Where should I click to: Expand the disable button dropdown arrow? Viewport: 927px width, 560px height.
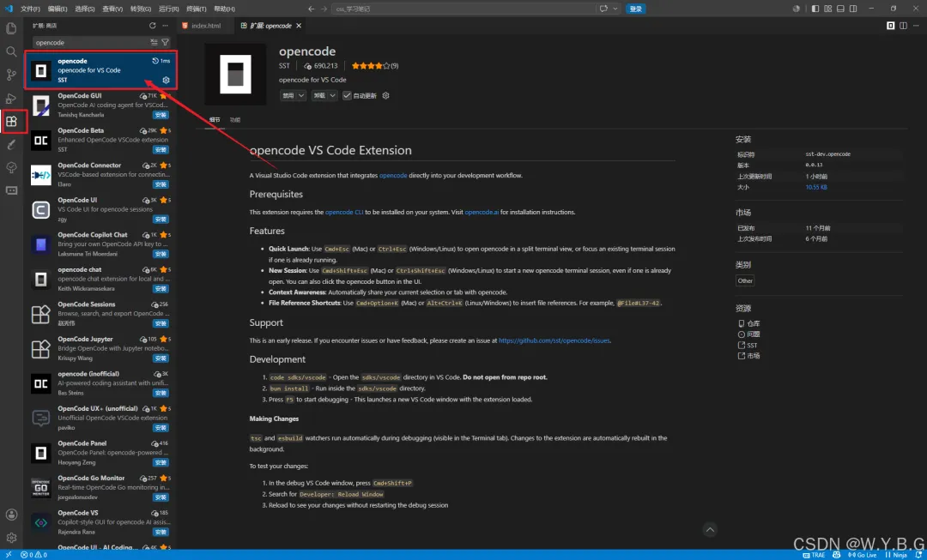[x=301, y=95]
